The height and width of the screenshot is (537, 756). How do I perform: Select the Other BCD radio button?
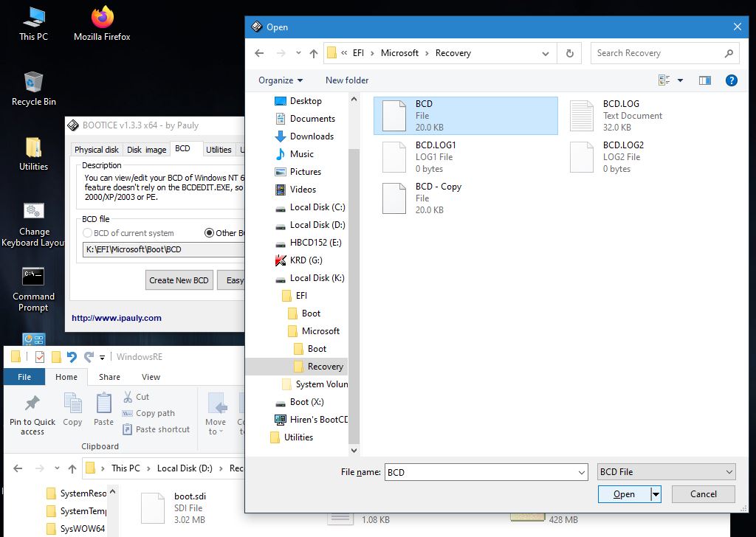(x=210, y=233)
